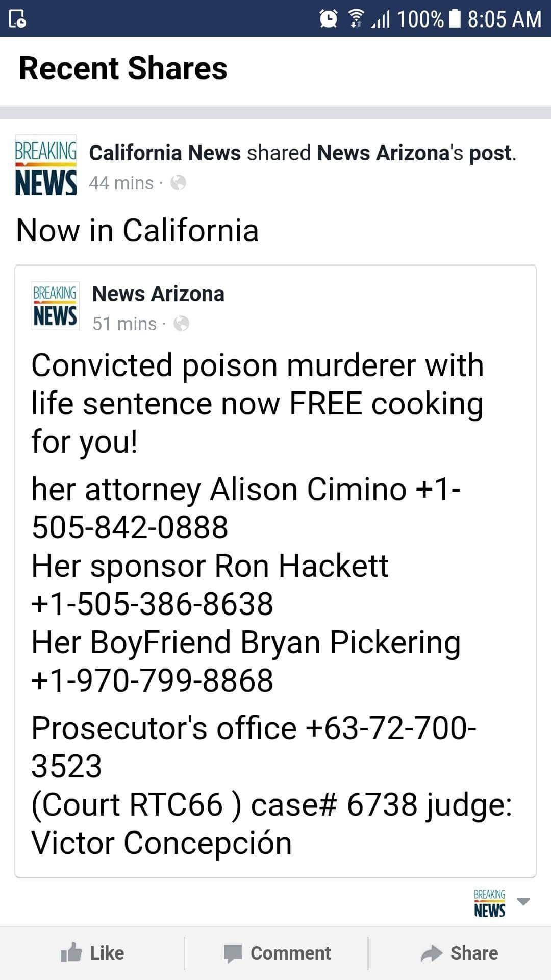
Task: Open News Arizona's profile picture
Action: pyautogui.click(x=55, y=305)
